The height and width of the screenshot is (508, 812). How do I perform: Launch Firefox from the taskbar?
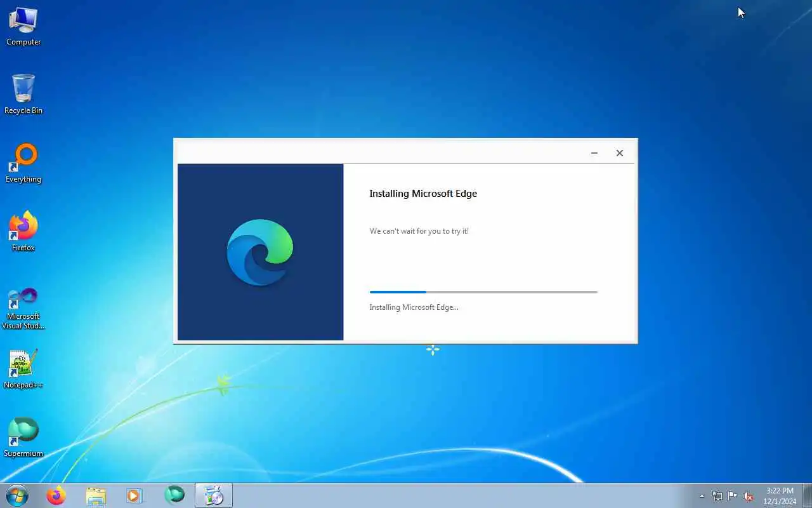click(x=56, y=495)
